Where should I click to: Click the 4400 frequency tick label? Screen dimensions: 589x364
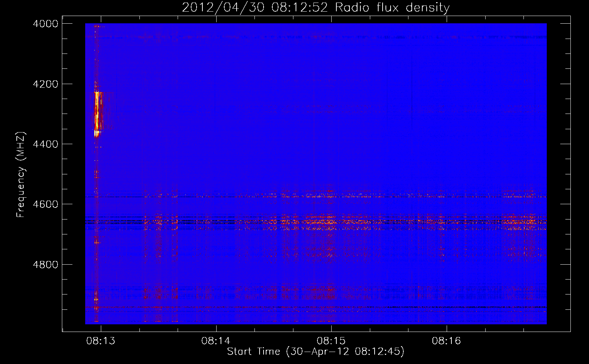[x=46, y=144]
